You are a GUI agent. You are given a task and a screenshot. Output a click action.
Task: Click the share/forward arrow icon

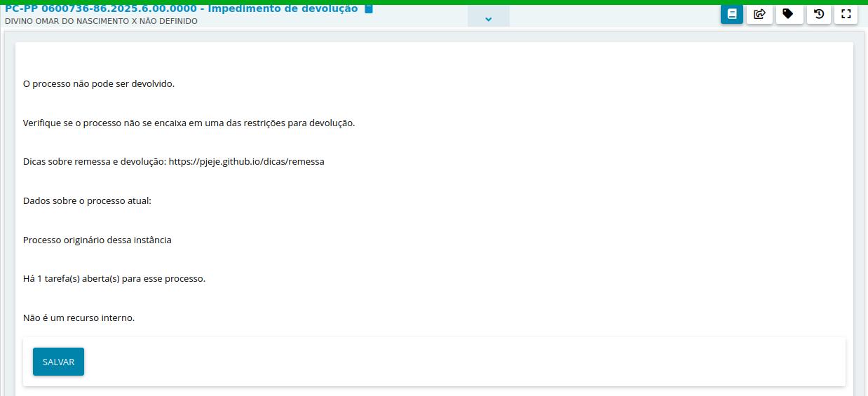coord(759,14)
